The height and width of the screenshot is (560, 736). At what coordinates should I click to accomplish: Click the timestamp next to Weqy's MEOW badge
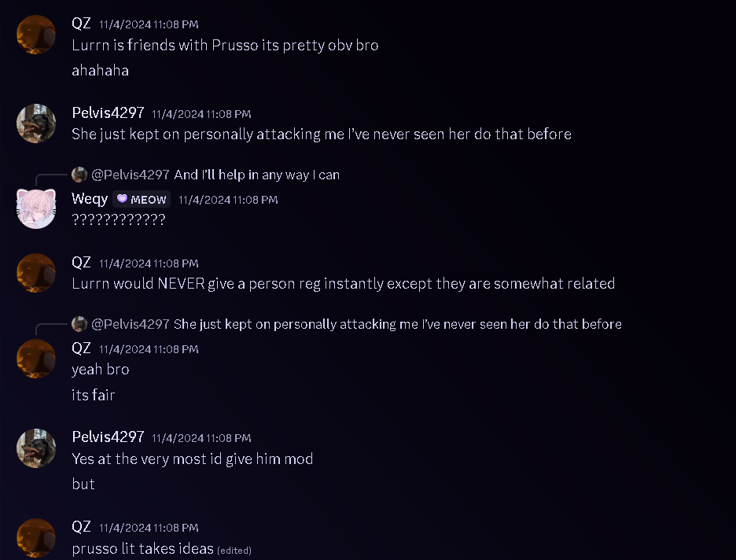[x=228, y=200]
